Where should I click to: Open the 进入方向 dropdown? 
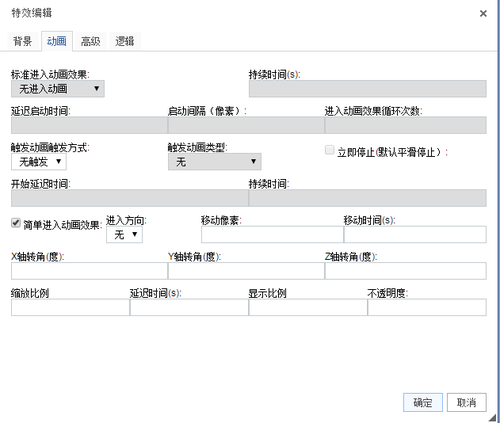pyautogui.click(x=124, y=235)
